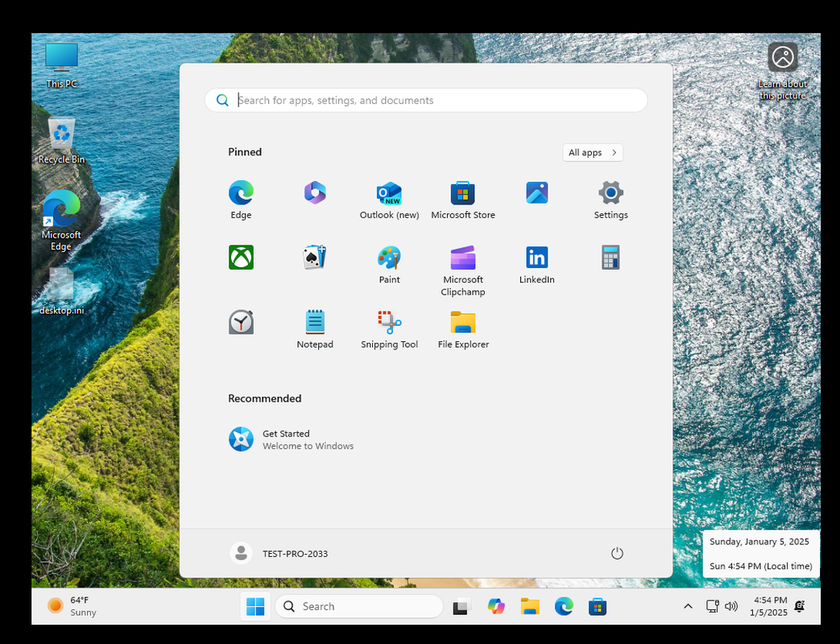This screenshot has height=644, width=840.
Task: Launch the Xbox pinned app
Action: (x=241, y=258)
